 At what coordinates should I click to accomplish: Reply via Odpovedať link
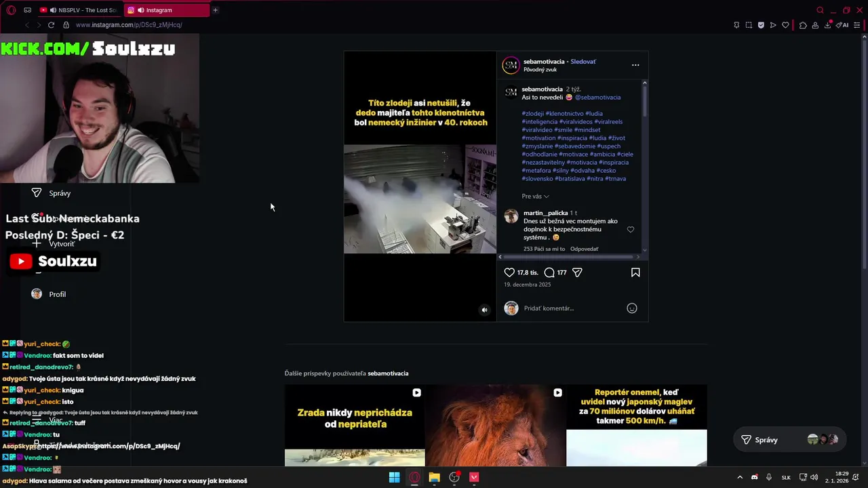pos(584,249)
